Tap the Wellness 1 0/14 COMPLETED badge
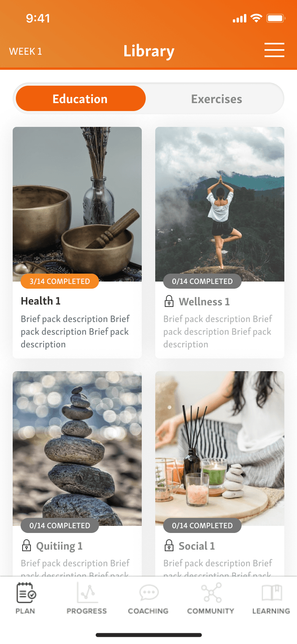The width and height of the screenshot is (297, 644). pos(202,281)
